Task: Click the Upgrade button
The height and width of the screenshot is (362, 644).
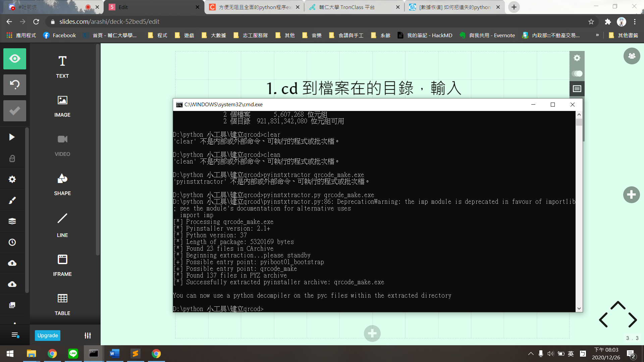Action: click(x=48, y=336)
